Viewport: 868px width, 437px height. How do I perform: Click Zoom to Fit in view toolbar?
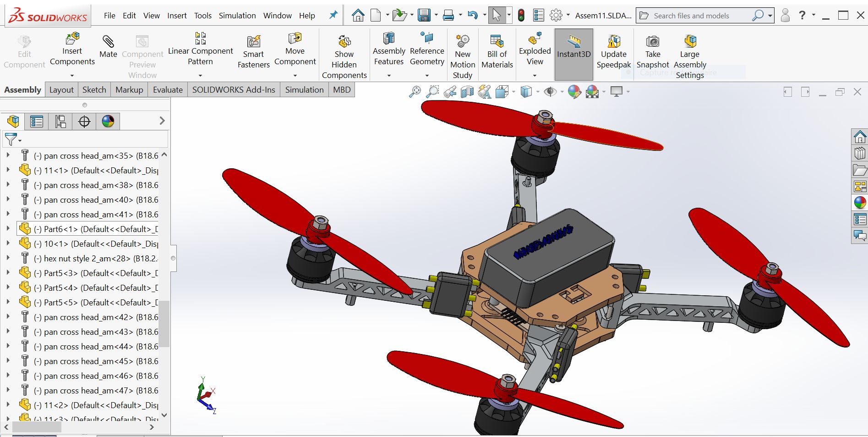(415, 92)
